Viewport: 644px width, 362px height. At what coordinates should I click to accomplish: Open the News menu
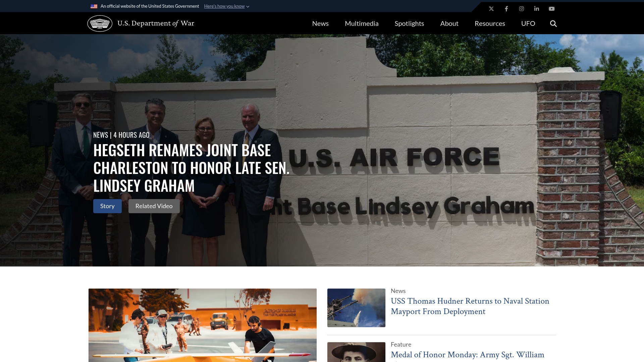pyautogui.click(x=320, y=23)
